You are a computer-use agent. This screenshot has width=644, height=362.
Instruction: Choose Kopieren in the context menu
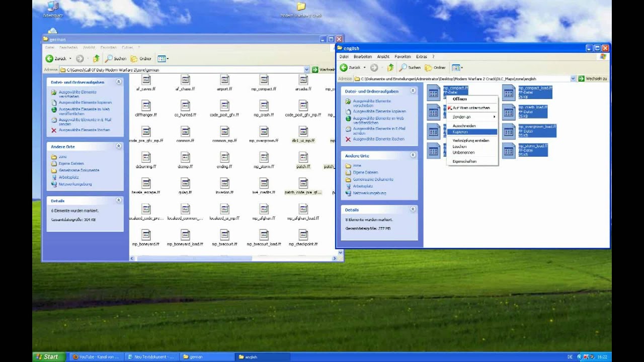(472, 132)
